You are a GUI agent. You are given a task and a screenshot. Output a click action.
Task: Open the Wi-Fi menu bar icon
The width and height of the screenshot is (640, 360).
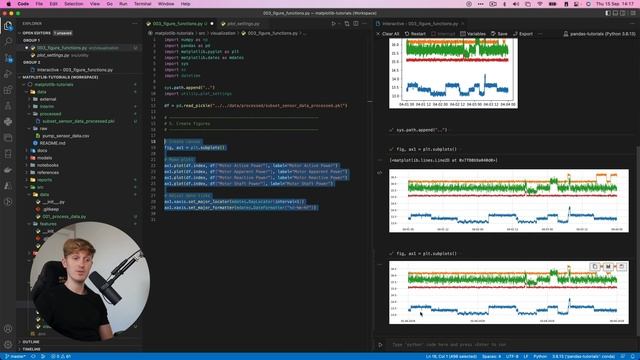(x=540, y=4)
